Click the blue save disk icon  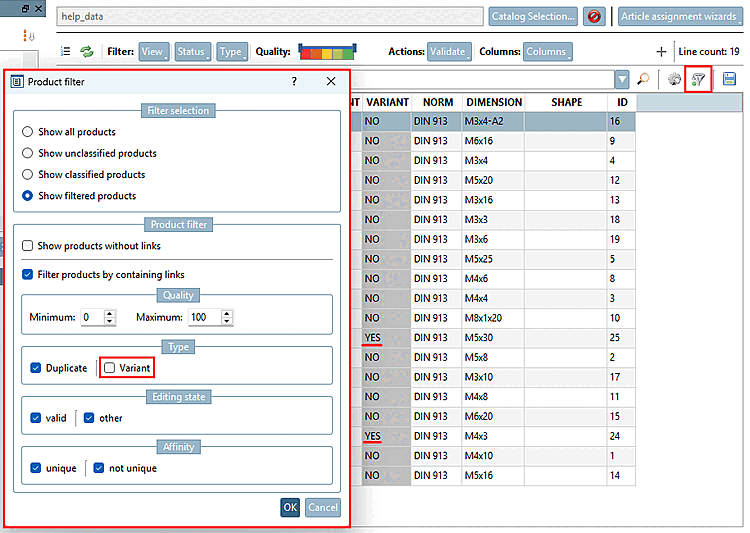click(729, 79)
